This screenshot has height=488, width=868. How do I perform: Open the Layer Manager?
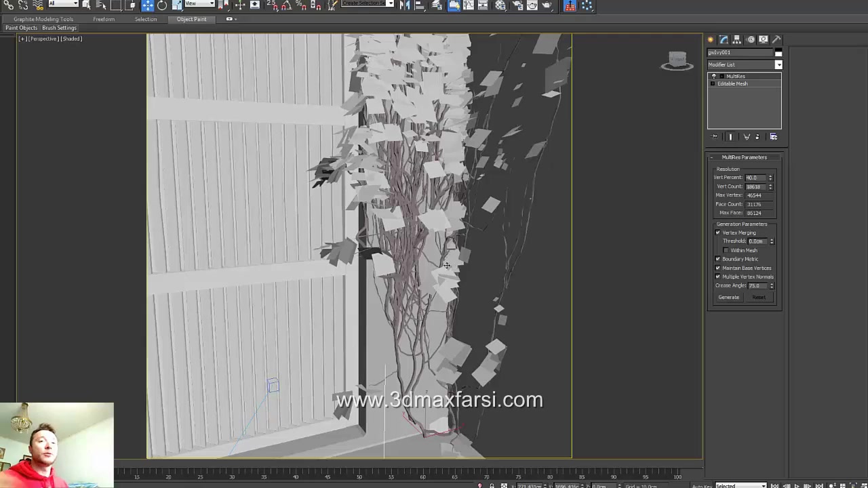(x=437, y=5)
